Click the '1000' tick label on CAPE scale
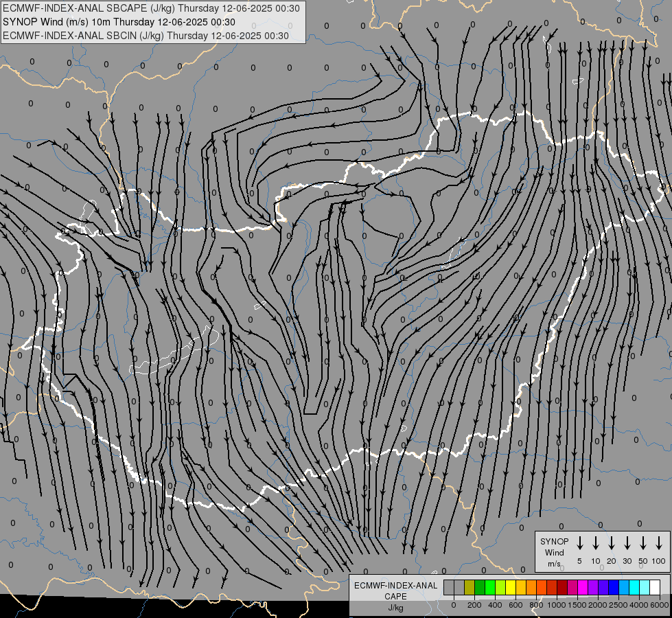The image size is (672, 618). coord(556,605)
